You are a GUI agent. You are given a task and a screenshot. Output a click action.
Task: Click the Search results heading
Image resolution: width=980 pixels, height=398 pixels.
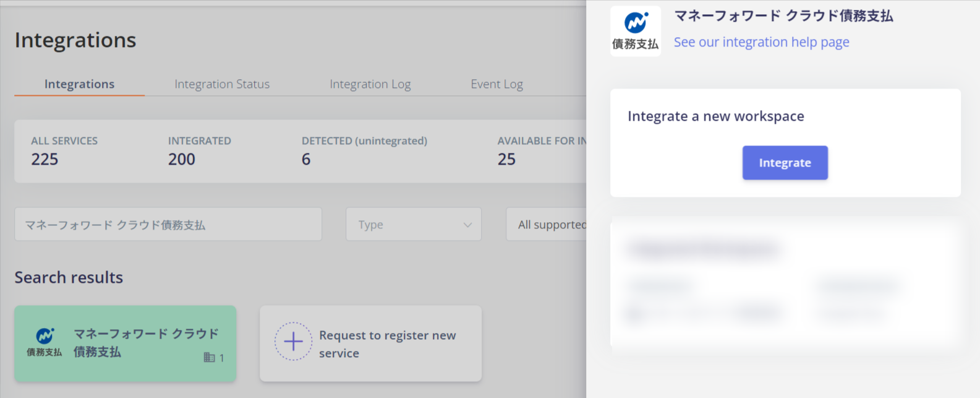click(x=69, y=277)
